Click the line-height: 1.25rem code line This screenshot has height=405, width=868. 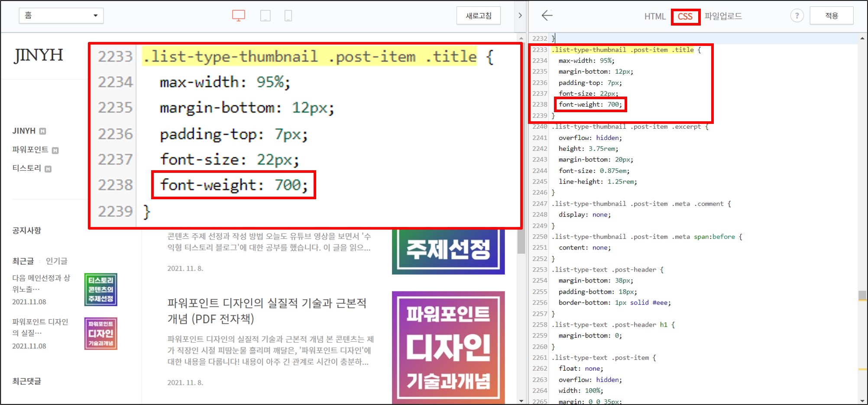[598, 182]
